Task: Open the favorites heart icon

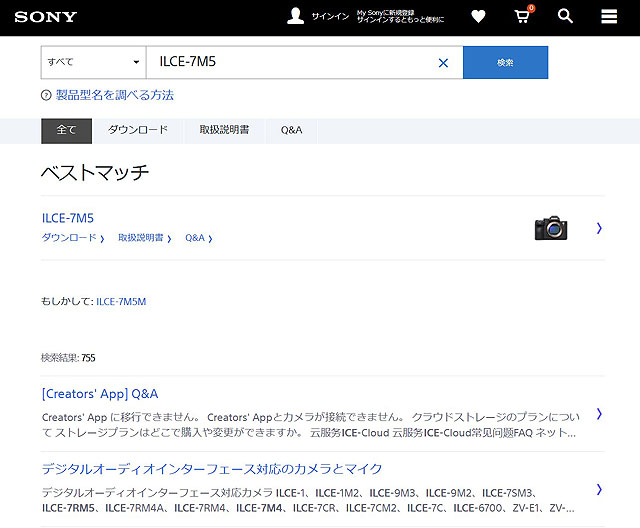Action: 478,17
